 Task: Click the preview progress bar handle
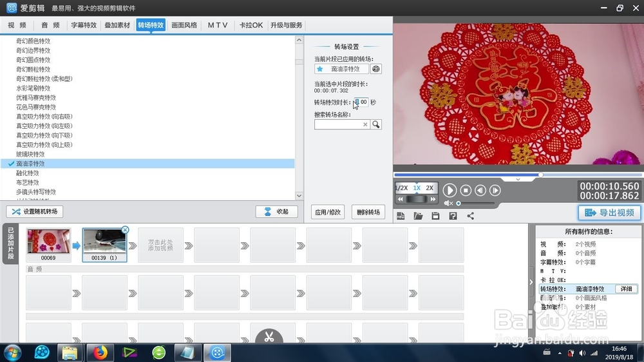pyautogui.click(x=540, y=175)
